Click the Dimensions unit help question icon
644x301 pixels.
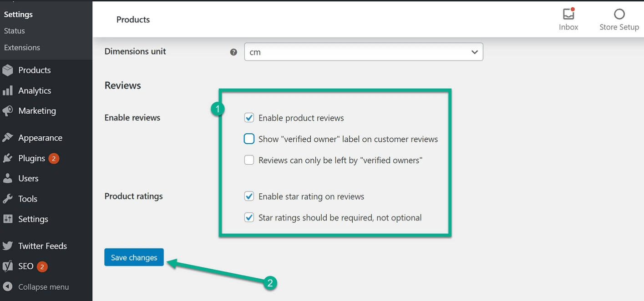pyautogui.click(x=233, y=52)
